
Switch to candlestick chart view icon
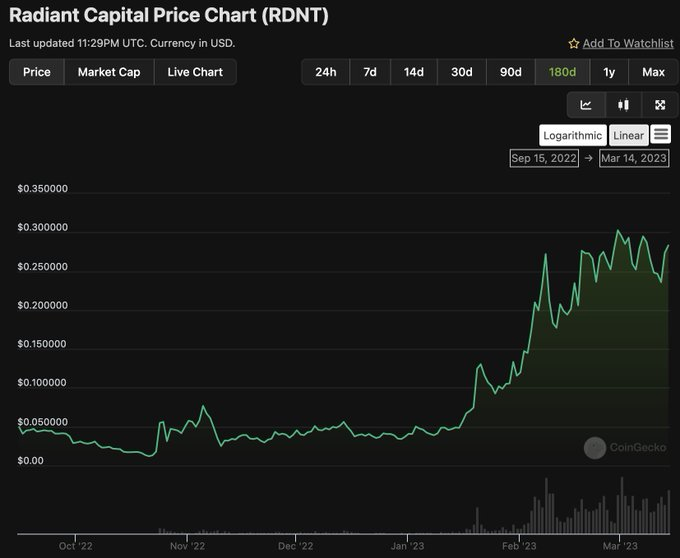point(623,105)
